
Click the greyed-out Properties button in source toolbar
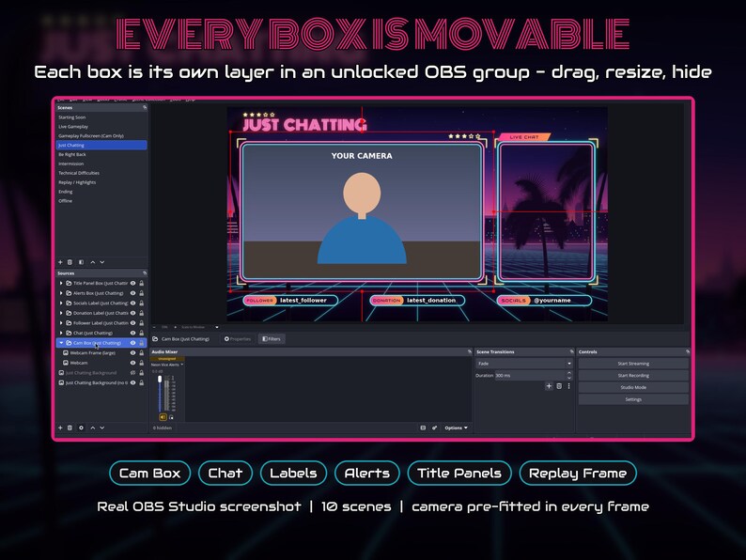coord(238,339)
